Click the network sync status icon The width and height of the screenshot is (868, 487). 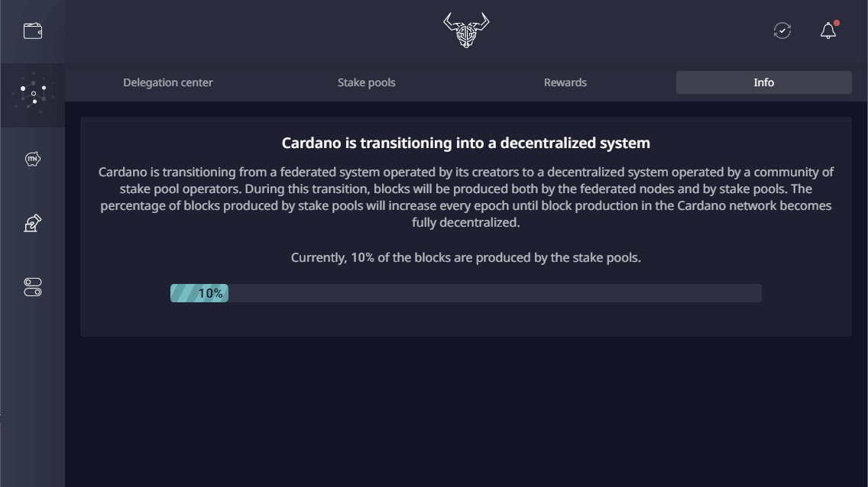[x=782, y=31]
